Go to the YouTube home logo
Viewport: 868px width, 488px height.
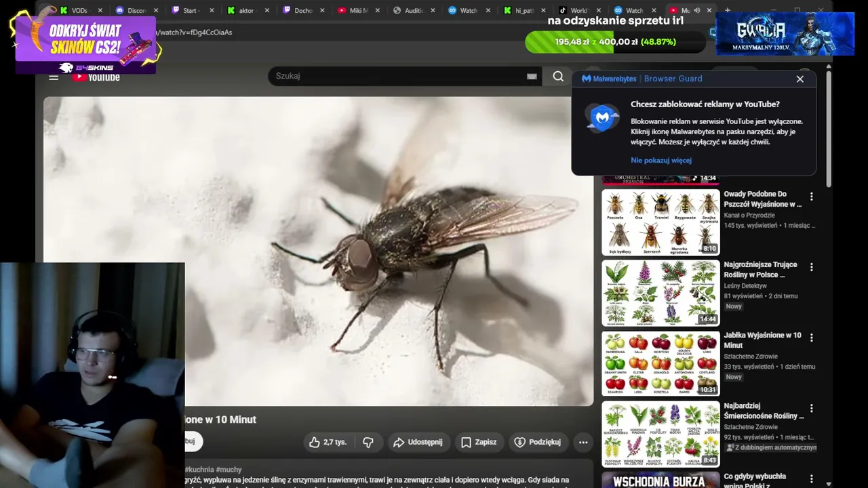(x=96, y=77)
